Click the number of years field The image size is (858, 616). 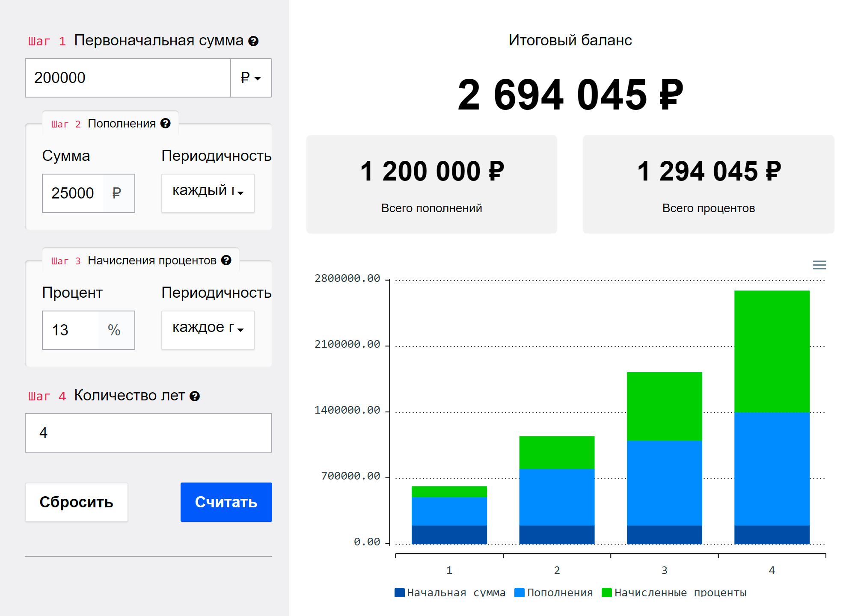(x=148, y=433)
